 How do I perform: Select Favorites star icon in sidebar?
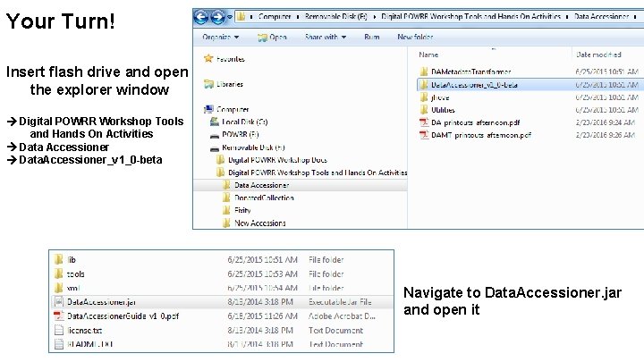pos(208,58)
